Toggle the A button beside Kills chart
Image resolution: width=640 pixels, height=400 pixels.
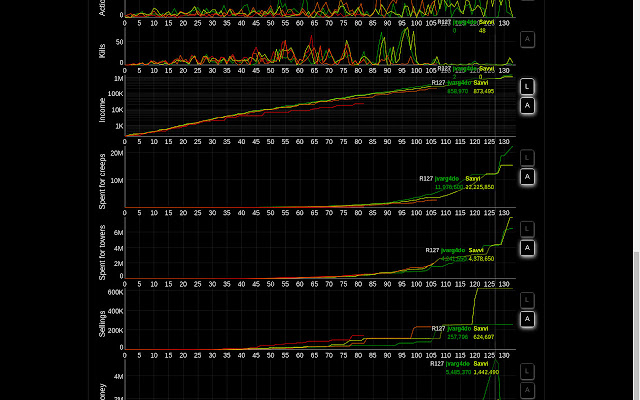[527, 40]
